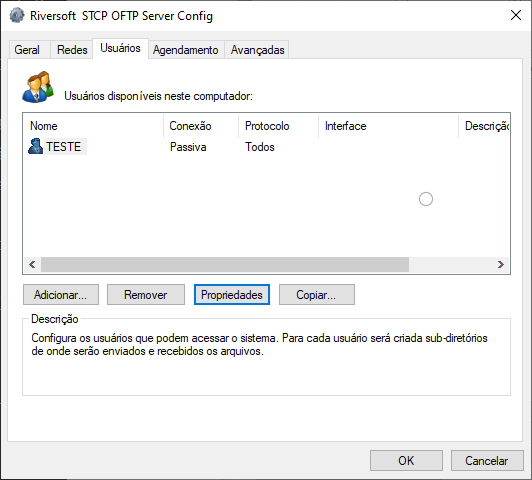The width and height of the screenshot is (532, 480).
Task: Click the Conexão column header
Action: [x=201, y=126]
